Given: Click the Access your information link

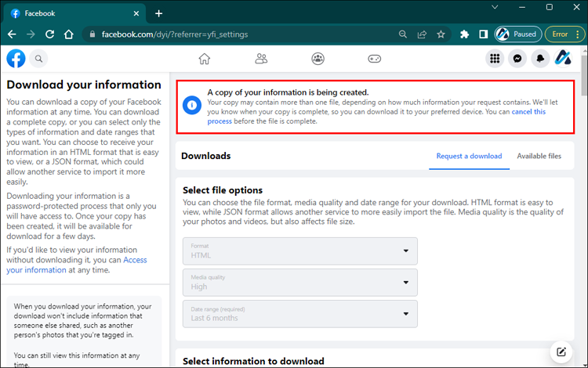Looking at the screenshot, I should pos(77,265).
